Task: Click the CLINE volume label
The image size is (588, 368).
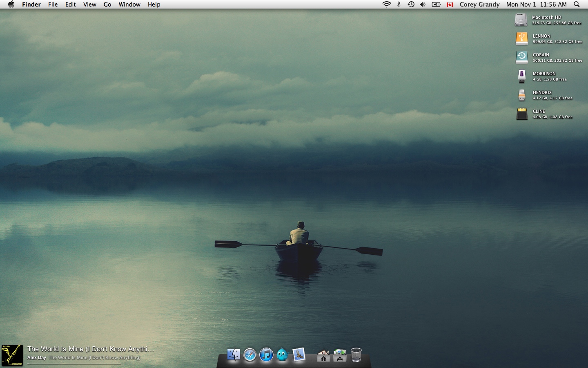Action: 539,111
